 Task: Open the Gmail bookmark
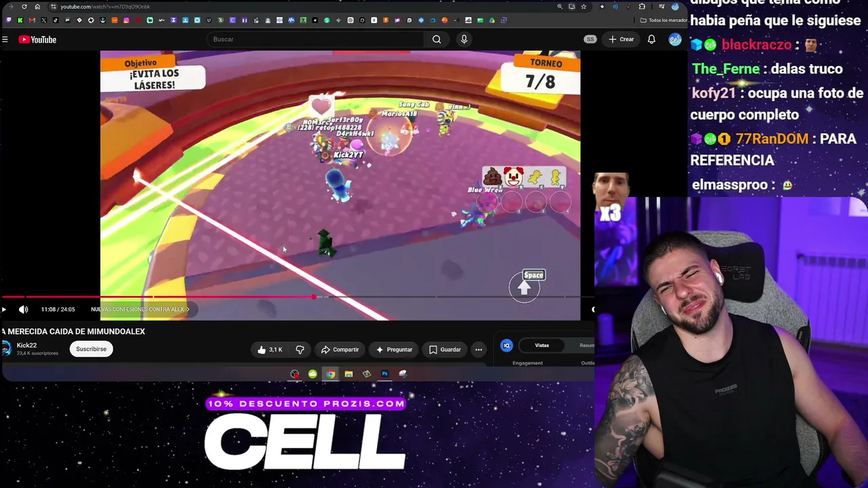32,20
